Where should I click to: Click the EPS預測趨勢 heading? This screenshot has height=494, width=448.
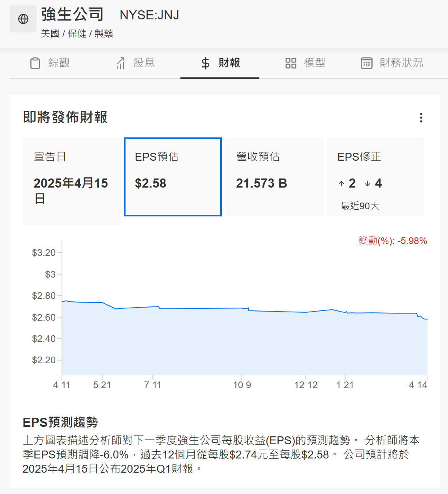point(60,422)
